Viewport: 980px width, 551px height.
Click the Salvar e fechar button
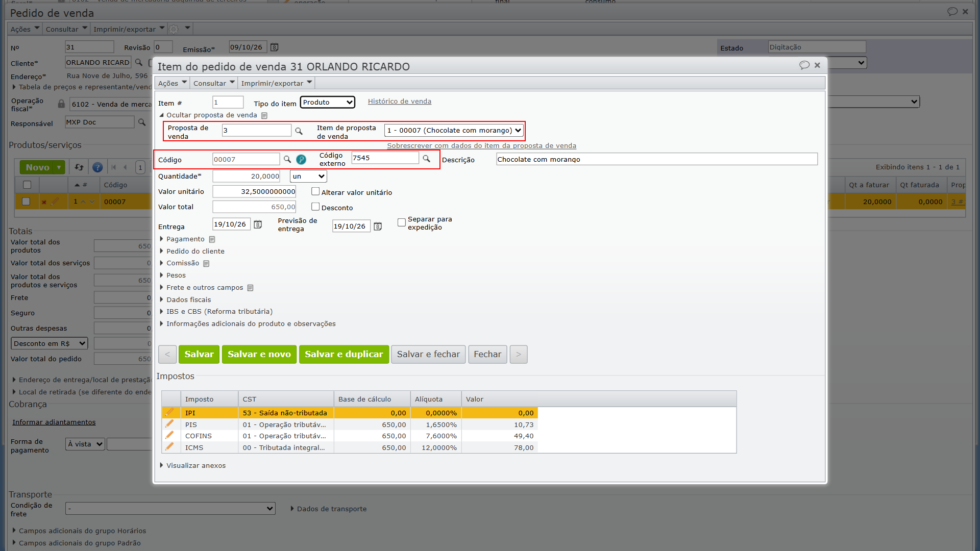tap(428, 355)
